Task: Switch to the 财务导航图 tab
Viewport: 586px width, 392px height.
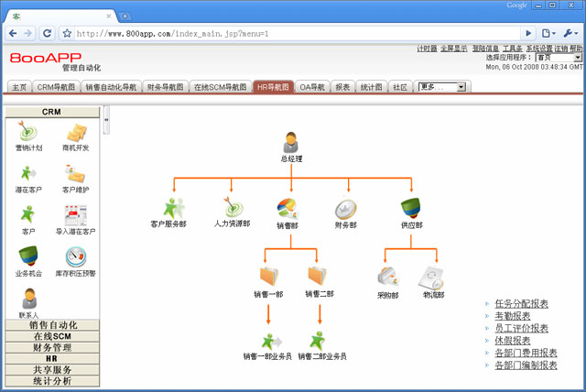Action: [x=166, y=87]
